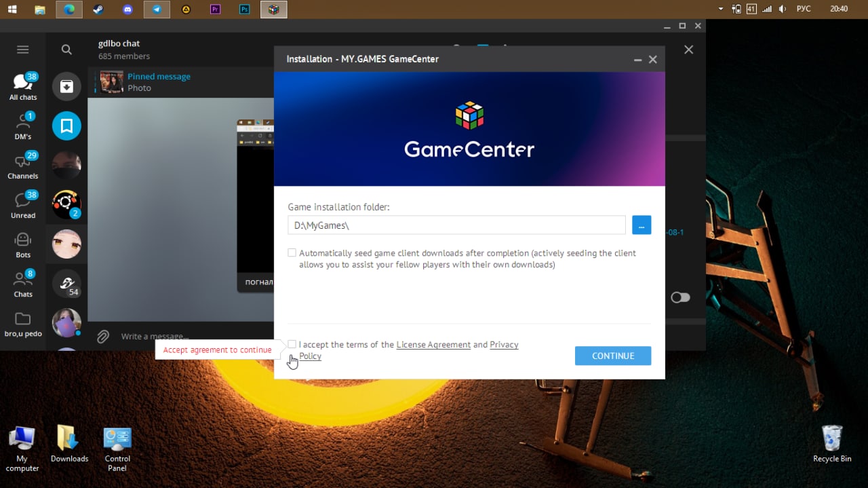Open the anime-face avatar chat
Screen dimensions: 868x488
click(x=66, y=244)
